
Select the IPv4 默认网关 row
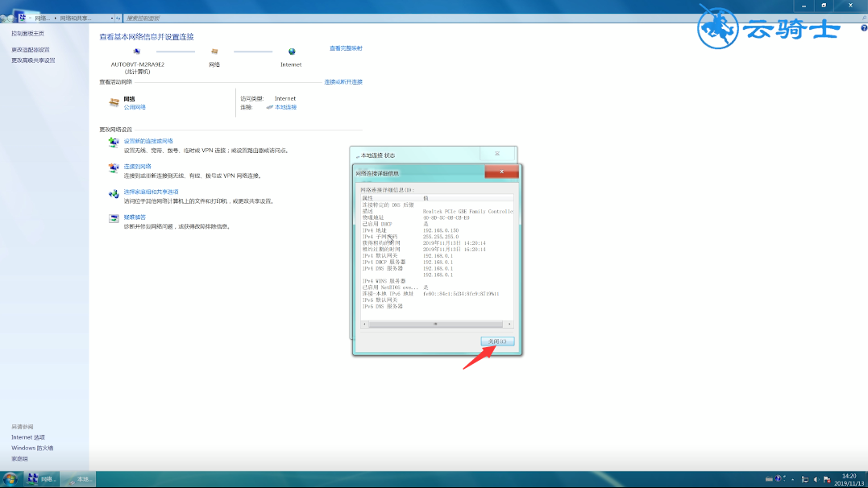(437, 255)
